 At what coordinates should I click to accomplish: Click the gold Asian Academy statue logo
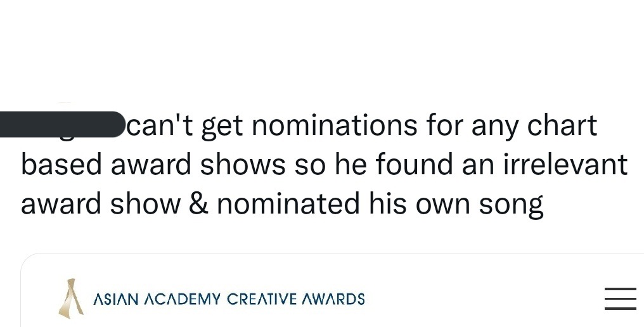coord(70,297)
